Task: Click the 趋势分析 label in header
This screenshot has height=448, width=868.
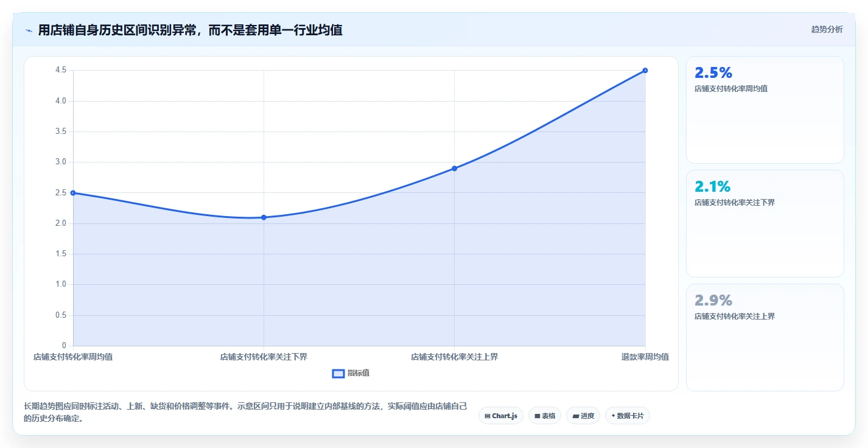Action: (x=827, y=29)
